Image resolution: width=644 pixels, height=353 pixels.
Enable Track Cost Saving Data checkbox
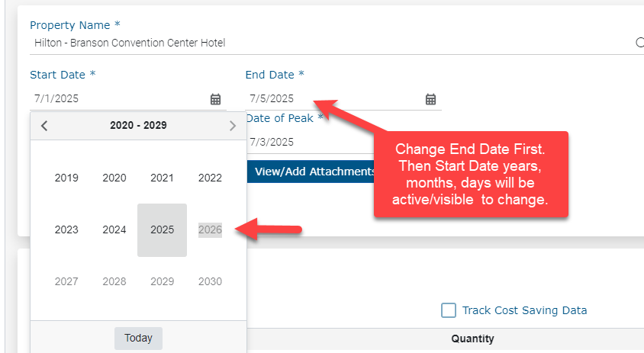click(449, 310)
